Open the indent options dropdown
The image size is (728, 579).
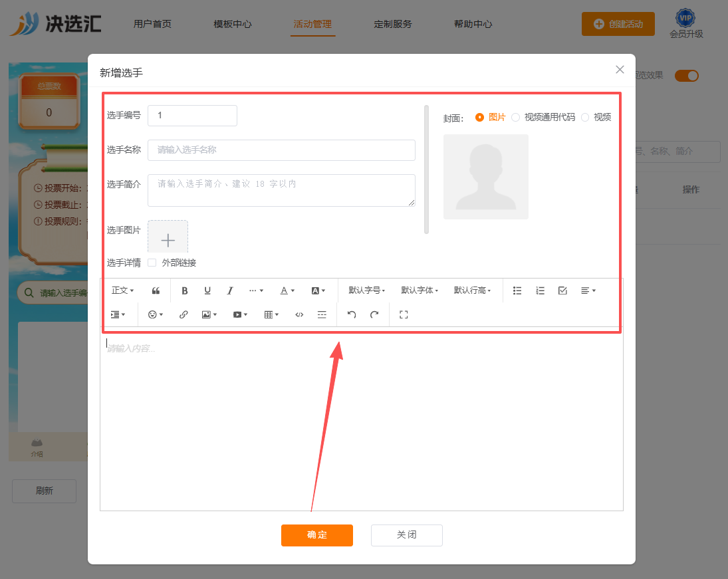coord(118,315)
